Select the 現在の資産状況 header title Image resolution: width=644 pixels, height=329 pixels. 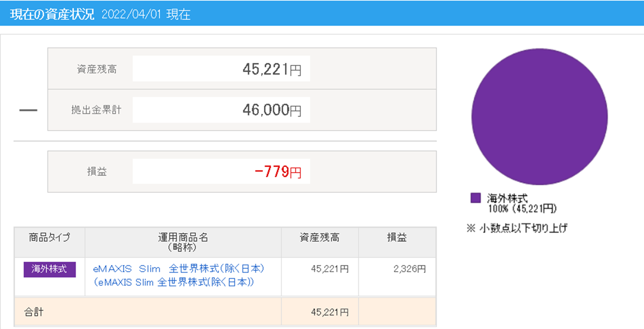[52, 14]
